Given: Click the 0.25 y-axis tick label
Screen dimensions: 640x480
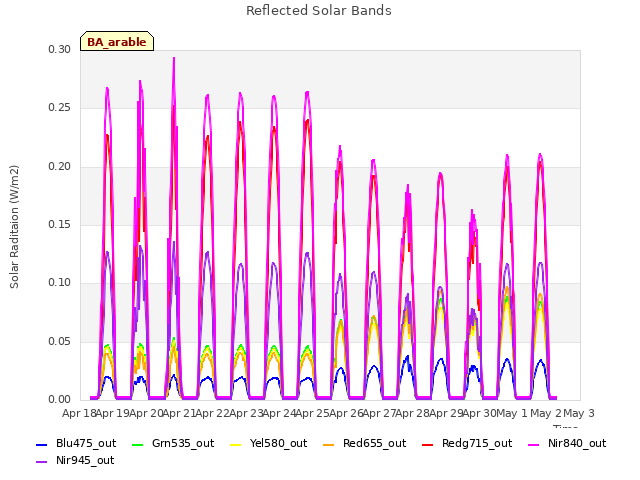Looking at the screenshot, I should (60, 108).
